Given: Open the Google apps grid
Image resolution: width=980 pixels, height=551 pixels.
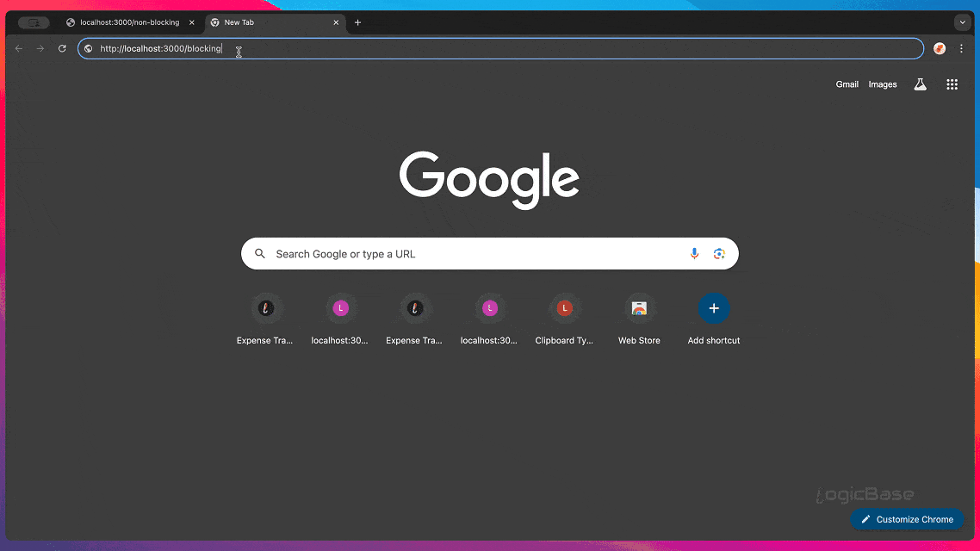Looking at the screenshot, I should pos(952,84).
